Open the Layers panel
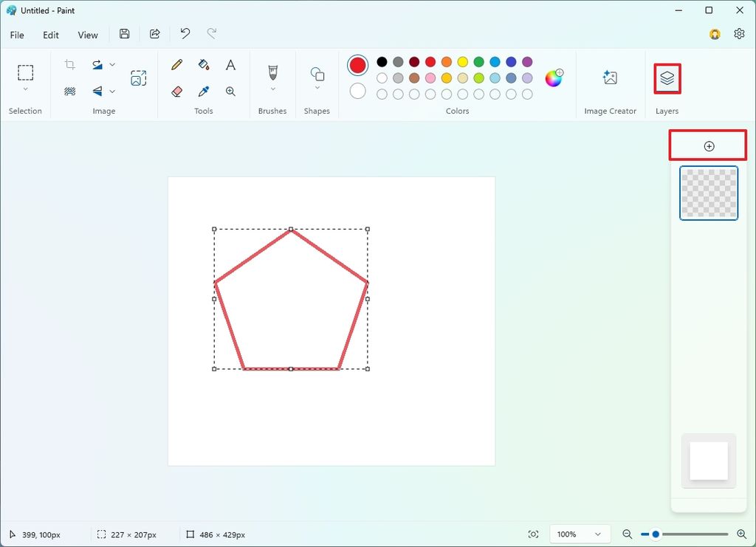 tap(666, 76)
